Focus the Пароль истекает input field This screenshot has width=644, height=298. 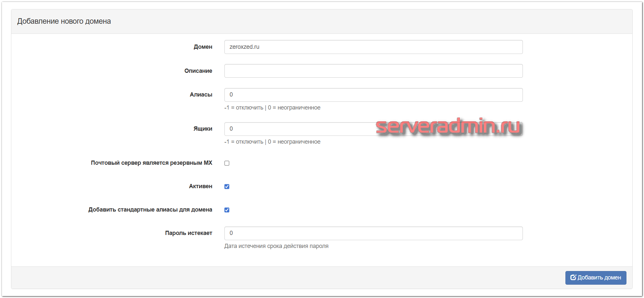pyautogui.click(x=373, y=233)
